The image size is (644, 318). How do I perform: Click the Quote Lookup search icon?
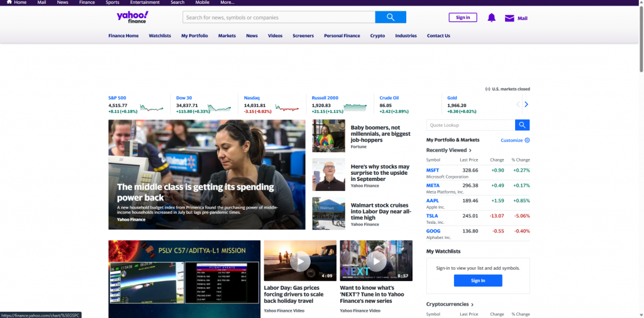click(x=523, y=125)
